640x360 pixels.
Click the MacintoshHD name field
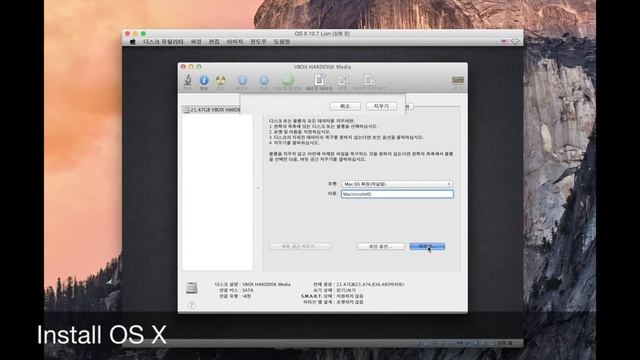pyautogui.click(x=397, y=194)
